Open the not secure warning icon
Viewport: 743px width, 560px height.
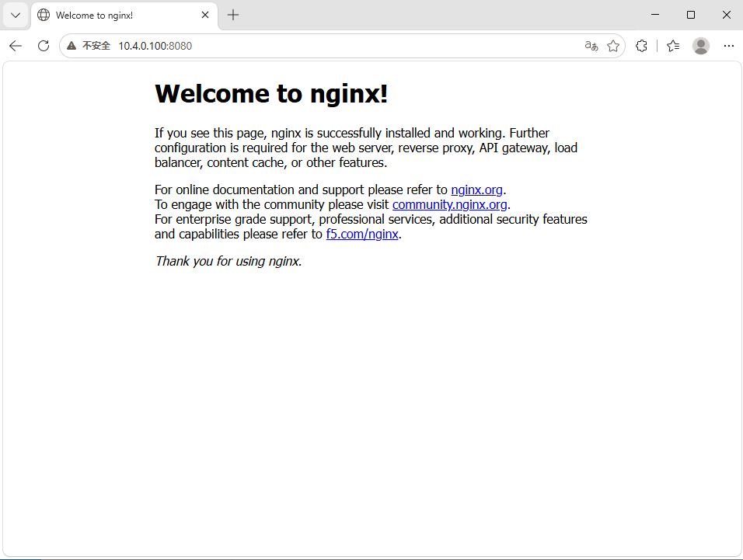pyautogui.click(x=72, y=46)
